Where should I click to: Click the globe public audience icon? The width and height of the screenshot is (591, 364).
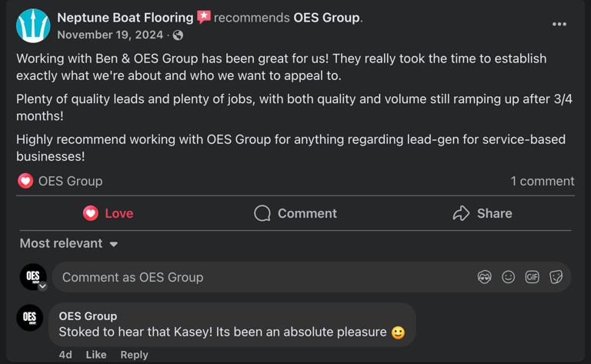(178, 35)
